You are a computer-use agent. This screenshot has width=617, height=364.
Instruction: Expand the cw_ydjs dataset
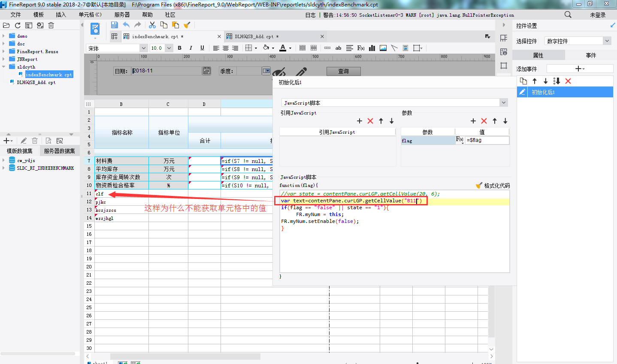(4, 160)
